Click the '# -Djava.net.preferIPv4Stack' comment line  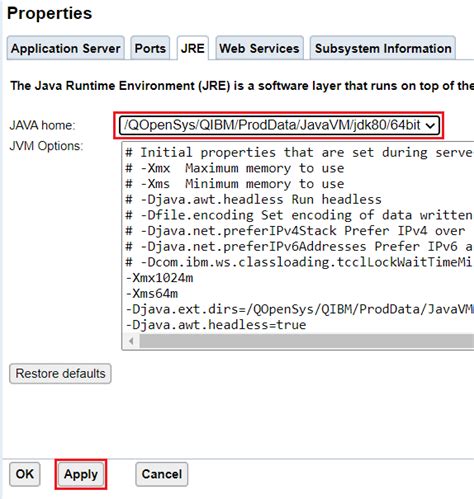[295, 231]
